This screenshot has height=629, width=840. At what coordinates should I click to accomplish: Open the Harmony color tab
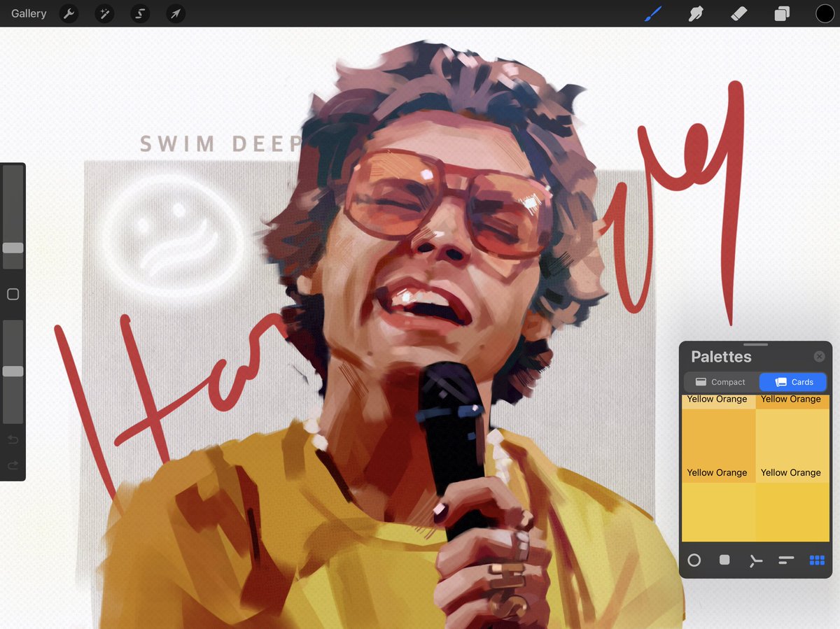[755, 560]
